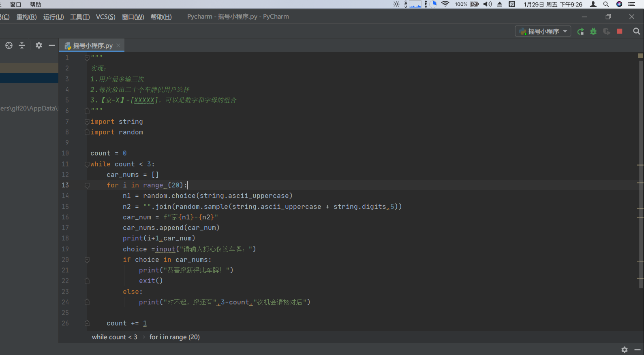Toggle the fold marker at line 24
The width and height of the screenshot is (644, 355).
tap(87, 302)
